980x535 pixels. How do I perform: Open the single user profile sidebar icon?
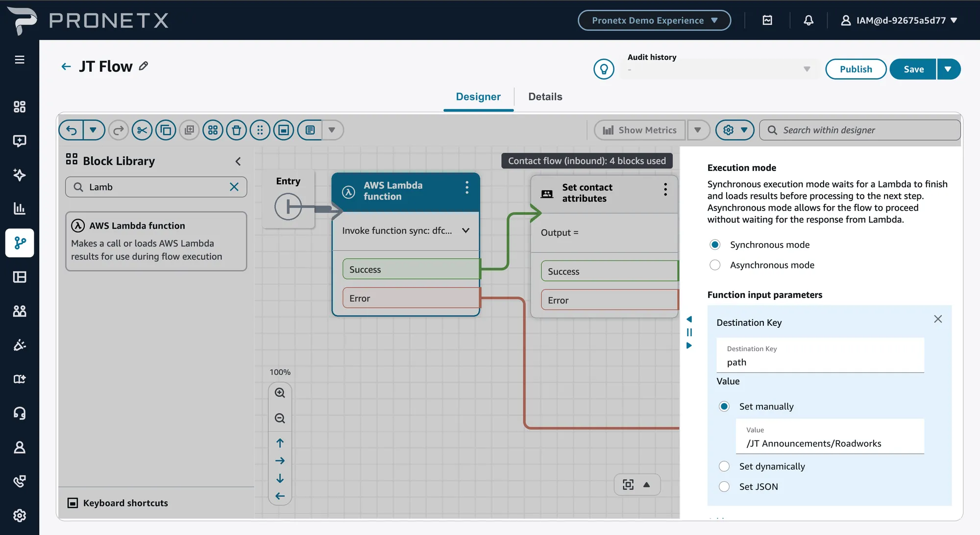20,447
